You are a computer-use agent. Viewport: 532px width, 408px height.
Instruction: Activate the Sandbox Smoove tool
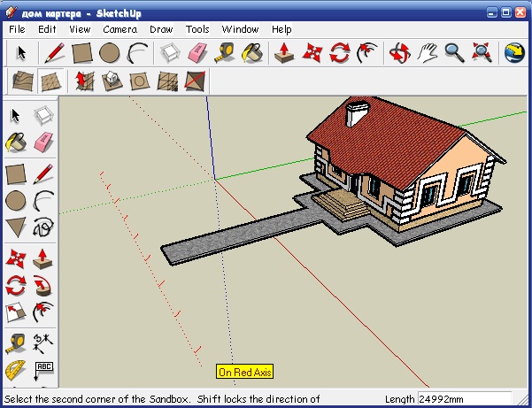(x=84, y=81)
